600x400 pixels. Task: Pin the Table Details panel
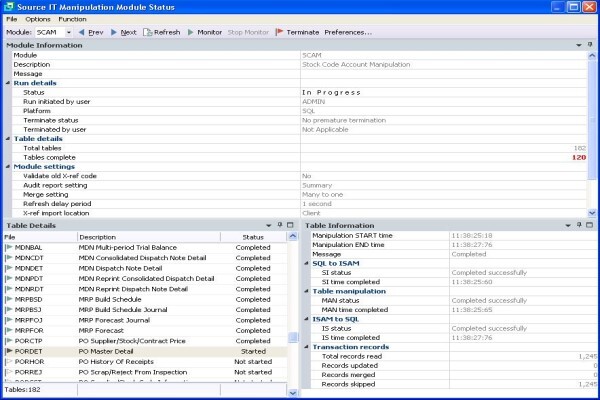coord(280,225)
